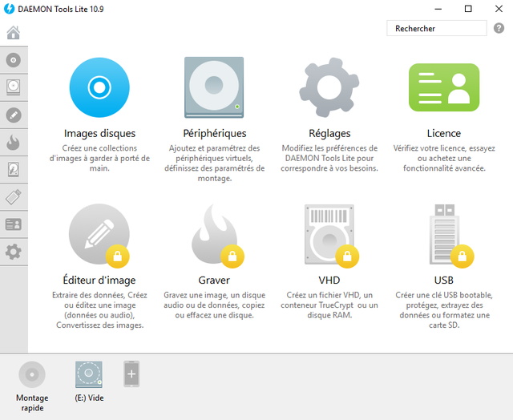This screenshot has width=513, height=420.
Task: Click the large Périphériques drive icon
Action: [214, 87]
